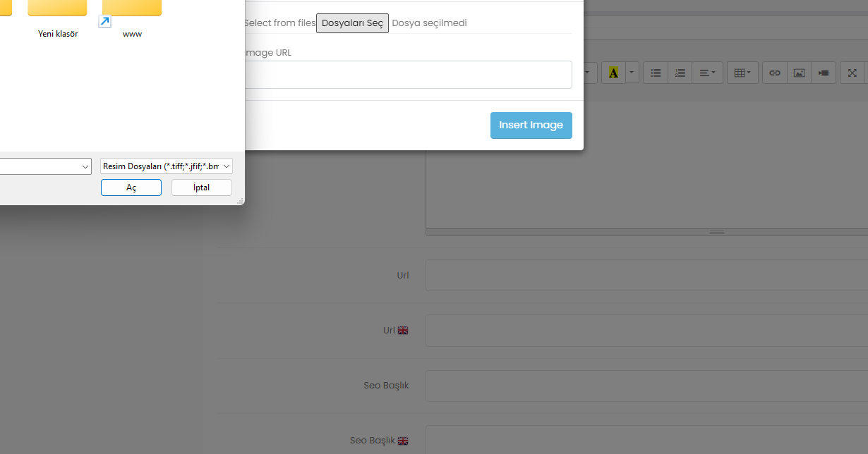Screen dimensions: 868x454
Task: Apply the yellow highlight font color
Action: pyautogui.click(x=613, y=73)
